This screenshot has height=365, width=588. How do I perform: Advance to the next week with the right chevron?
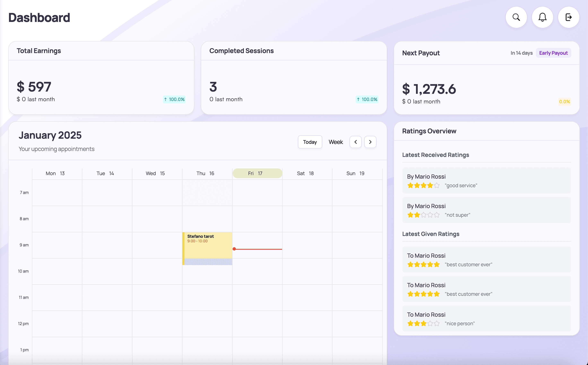370,142
